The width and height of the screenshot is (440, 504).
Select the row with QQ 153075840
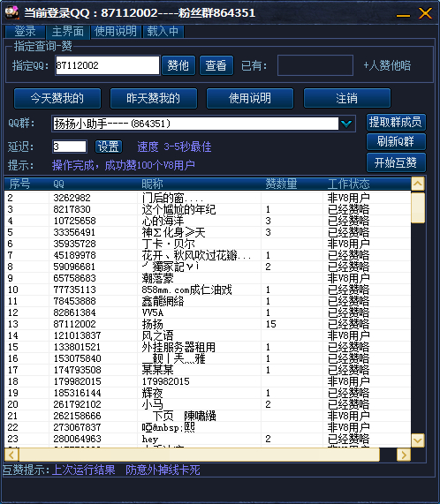coord(208,358)
